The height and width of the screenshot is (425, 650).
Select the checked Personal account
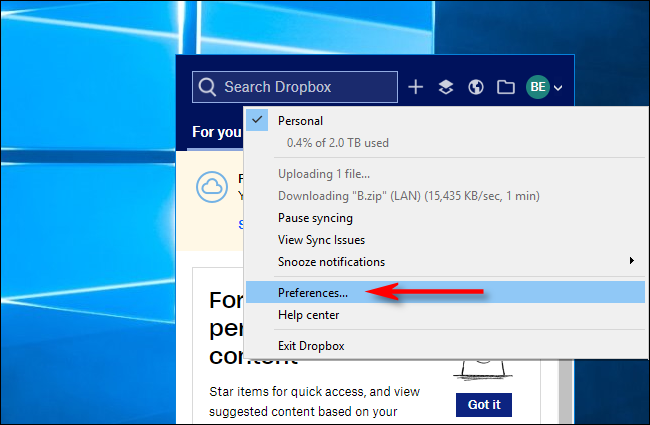pos(300,121)
